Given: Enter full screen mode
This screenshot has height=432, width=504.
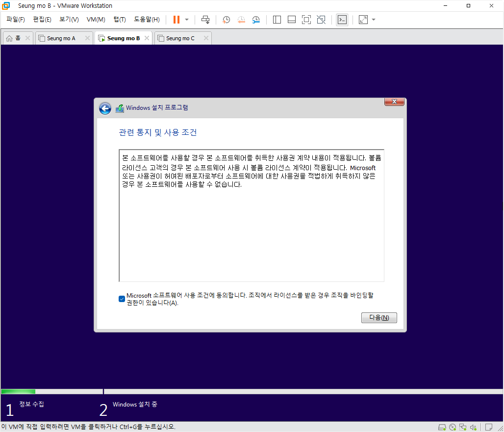Looking at the screenshot, I should (x=306, y=20).
